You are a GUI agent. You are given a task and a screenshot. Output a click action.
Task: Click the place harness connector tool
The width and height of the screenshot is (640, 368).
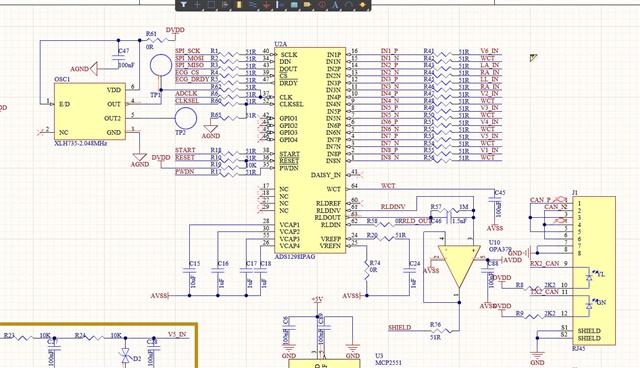(x=280, y=4)
